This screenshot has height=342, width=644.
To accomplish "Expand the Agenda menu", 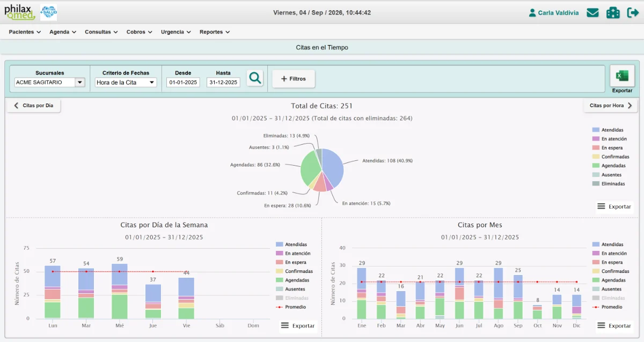I will (63, 32).
